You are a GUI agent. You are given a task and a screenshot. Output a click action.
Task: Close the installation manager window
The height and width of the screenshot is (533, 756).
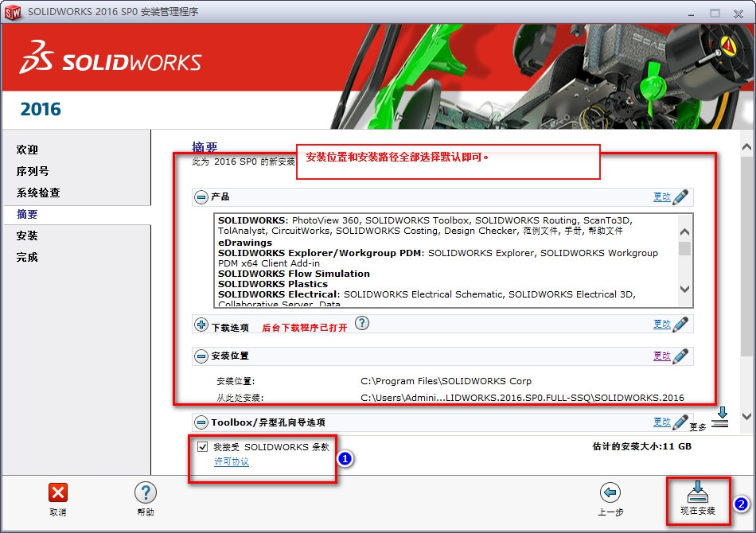[738, 14]
